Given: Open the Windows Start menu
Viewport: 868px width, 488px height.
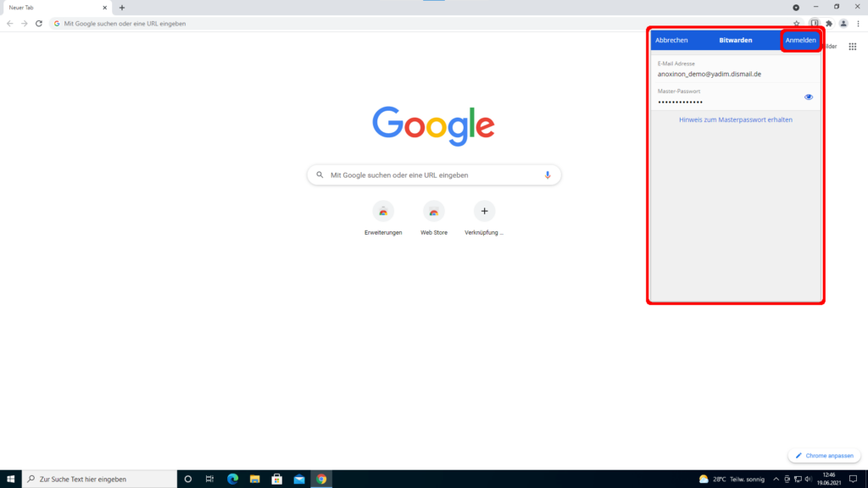Looking at the screenshot, I should pos(10,480).
